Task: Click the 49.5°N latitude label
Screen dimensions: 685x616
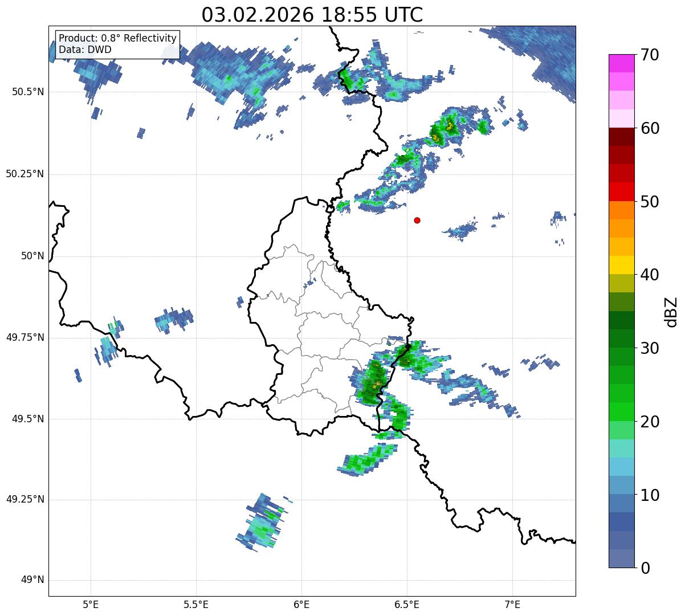Action: tap(28, 419)
